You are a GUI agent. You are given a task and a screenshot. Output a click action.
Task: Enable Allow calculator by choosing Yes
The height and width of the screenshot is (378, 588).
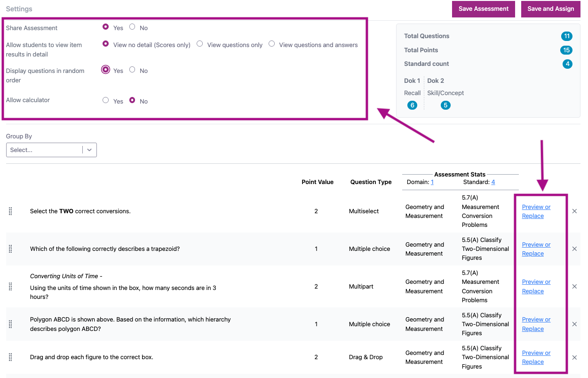point(106,100)
